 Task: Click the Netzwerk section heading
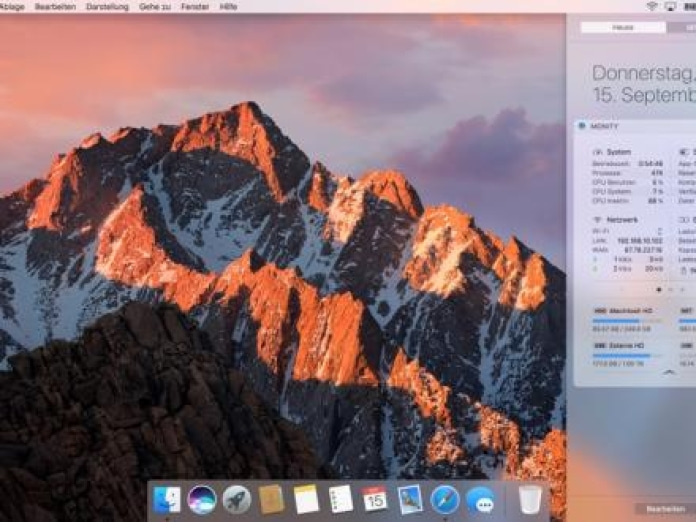coord(622,220)
